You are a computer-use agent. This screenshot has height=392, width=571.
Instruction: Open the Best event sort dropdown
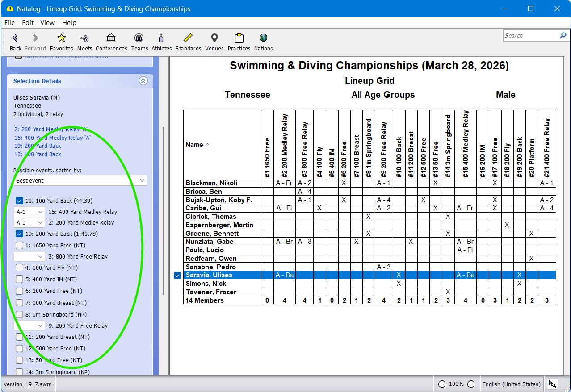(80, 181)
